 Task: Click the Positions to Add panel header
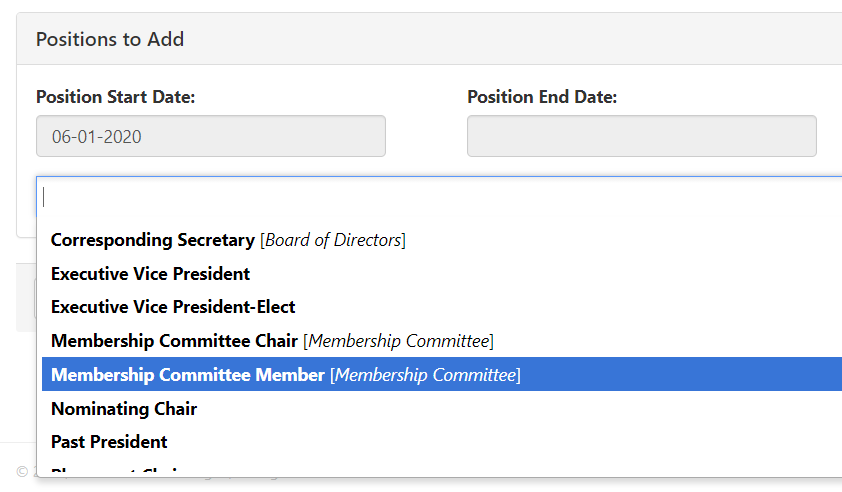click(110, 39)
